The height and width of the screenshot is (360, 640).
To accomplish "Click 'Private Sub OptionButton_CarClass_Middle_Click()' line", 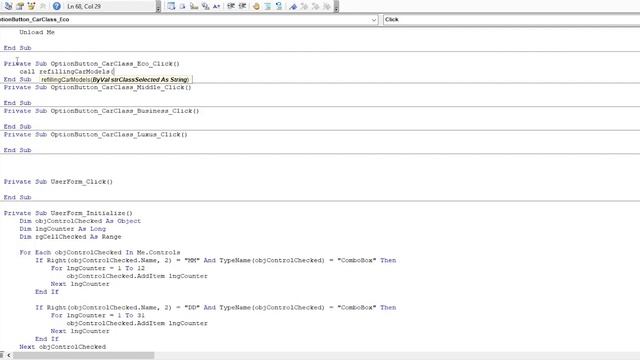I will click(98, 87).
